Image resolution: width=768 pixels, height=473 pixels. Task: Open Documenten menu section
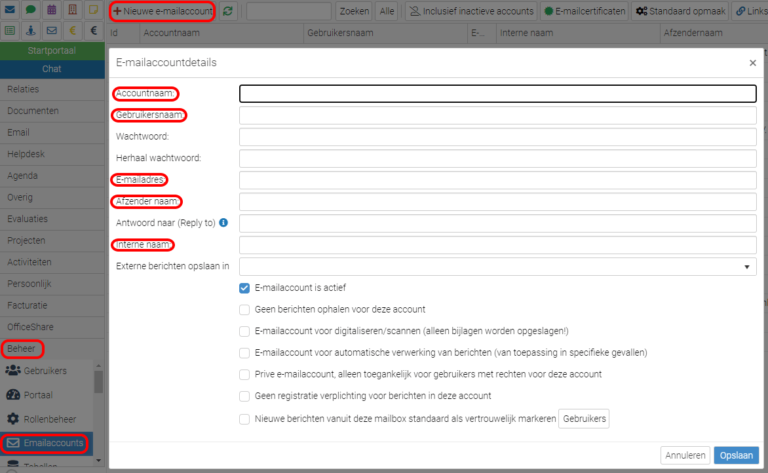coord(52,111)
